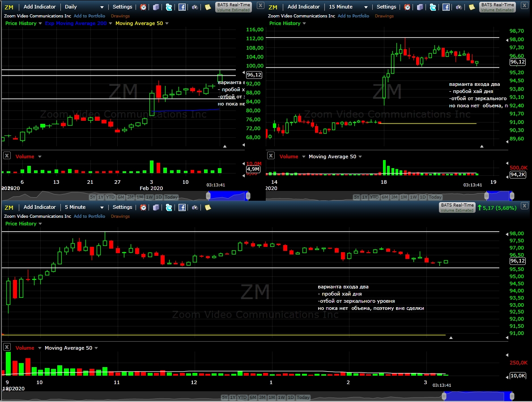Click BATS Real-Time button in Daily chart
Screen dimensions: 532x402
[234, 7]
